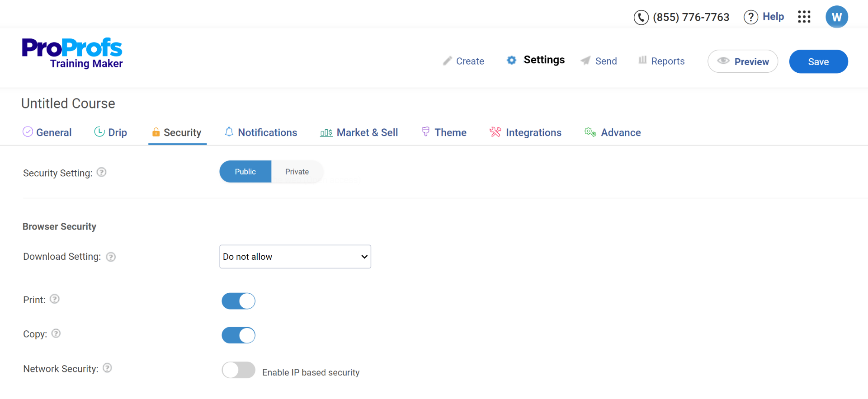868x399 pixels.
Task: Click the Enable IP based security text
Action: pyautogui.click(x=311, y=372)
